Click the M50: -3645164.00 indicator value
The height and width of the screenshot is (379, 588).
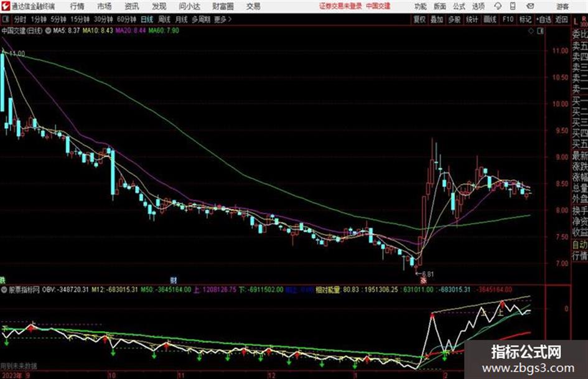tap(166, 289)
